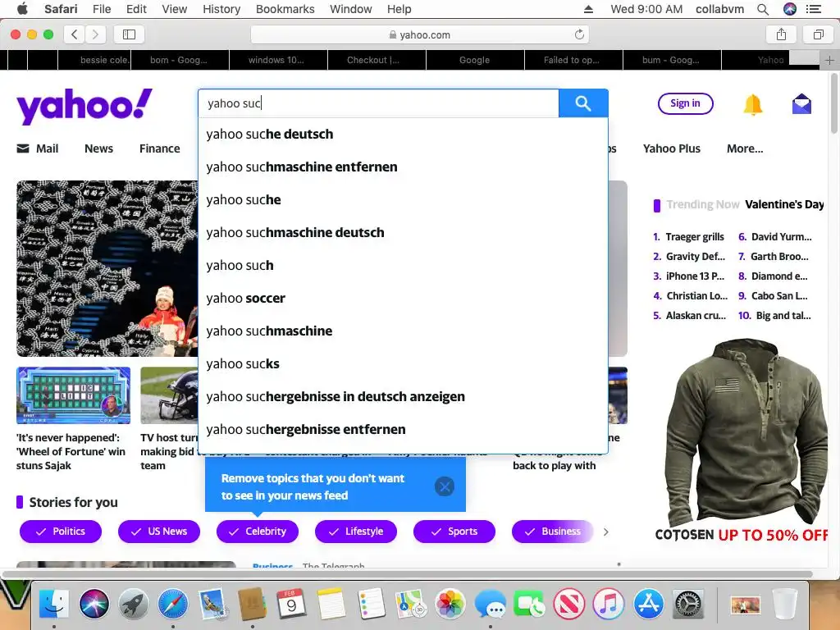This screenshot has height=630, width=840.
Task: Open Reminders in the Dock
Action: click(371, 604)
